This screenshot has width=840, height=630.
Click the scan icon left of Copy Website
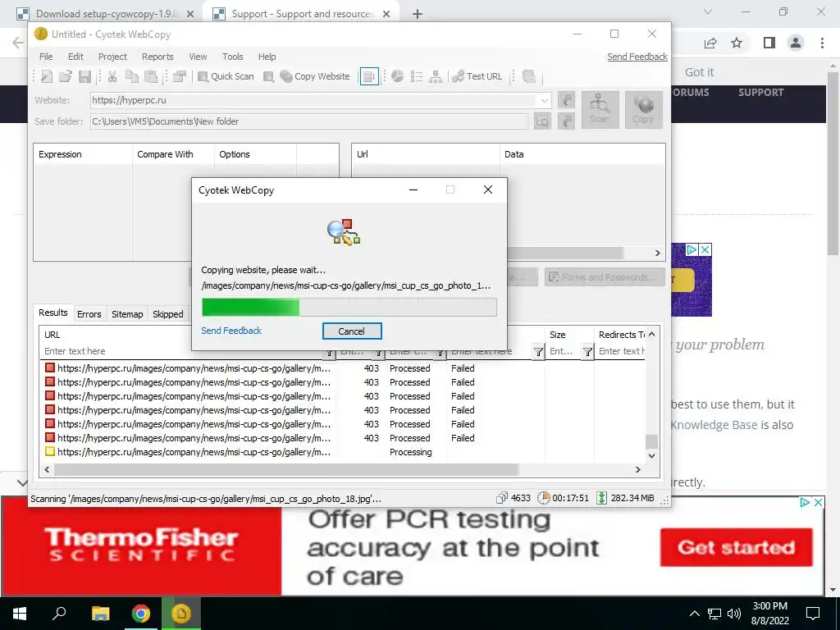[x=269, y=76]
